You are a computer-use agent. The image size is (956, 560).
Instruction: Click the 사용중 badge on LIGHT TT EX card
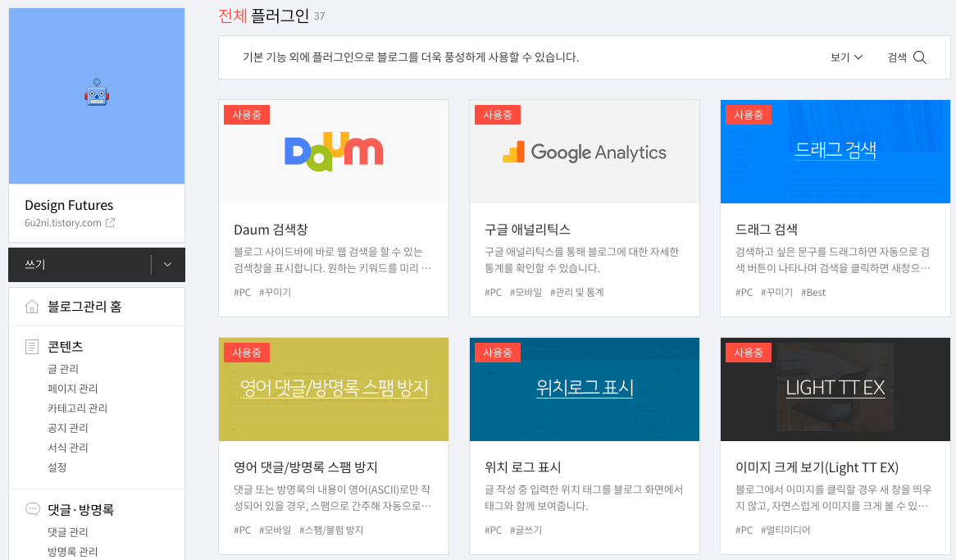748,353
